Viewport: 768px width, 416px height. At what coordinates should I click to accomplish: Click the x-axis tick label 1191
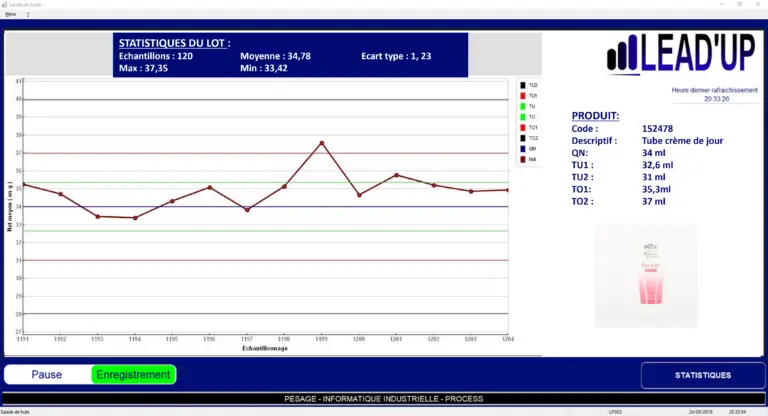(23, 339)
